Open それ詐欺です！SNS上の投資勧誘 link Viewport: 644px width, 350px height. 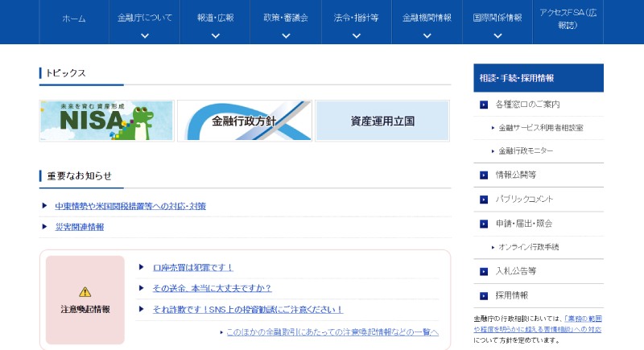pyautogui.click(x=247, y=310)
